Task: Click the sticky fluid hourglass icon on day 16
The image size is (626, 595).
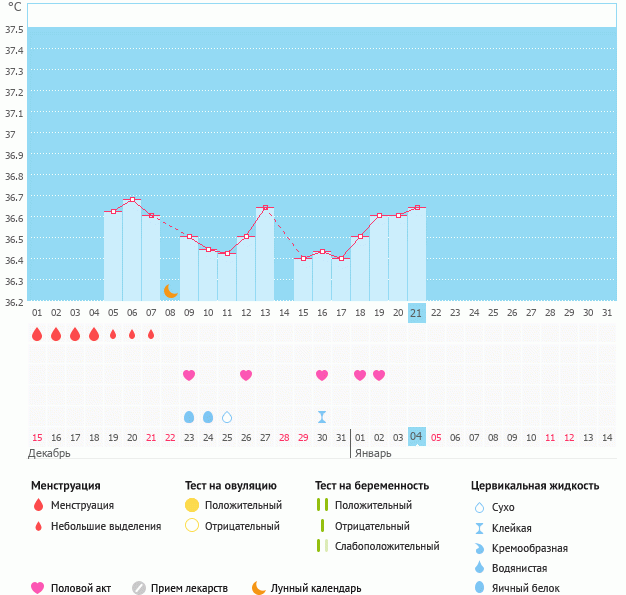Action: [322, 417]
